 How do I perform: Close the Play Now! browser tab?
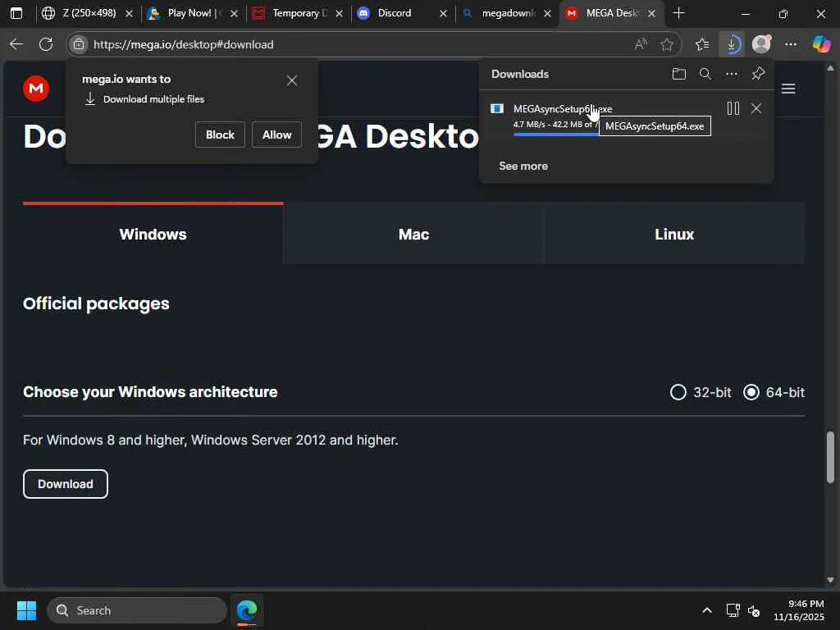tap(234, 14)
